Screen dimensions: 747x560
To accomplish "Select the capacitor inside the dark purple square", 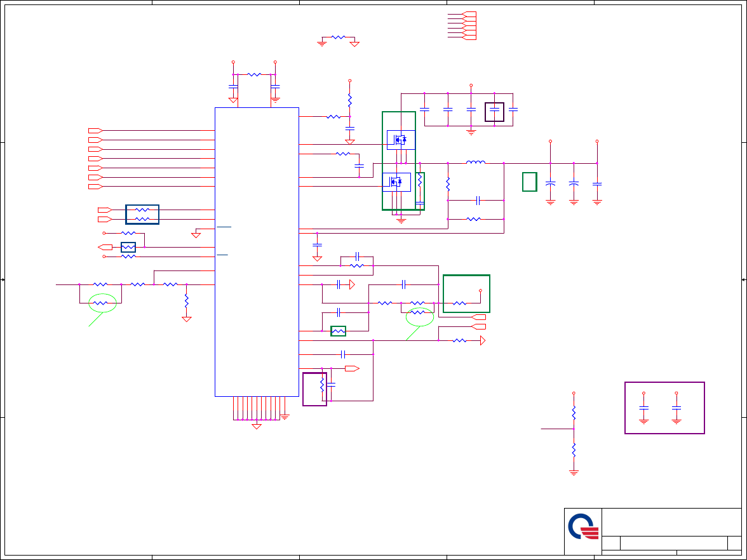I will [494, 109].
